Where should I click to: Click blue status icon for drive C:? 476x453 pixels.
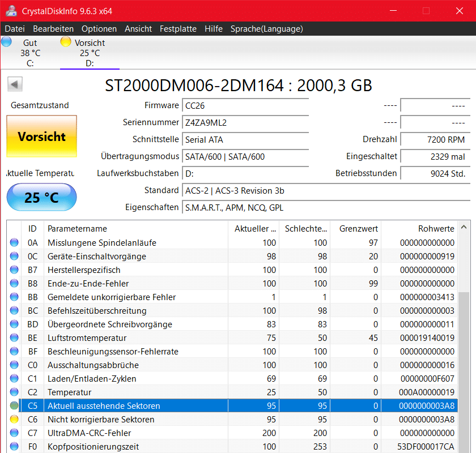(x=6, y=41)
